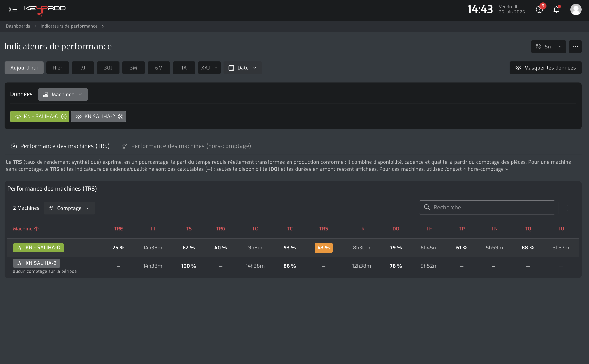Toggle Masquer les données
The height and width of the screenshot is (364, 589).
(545, 68)
